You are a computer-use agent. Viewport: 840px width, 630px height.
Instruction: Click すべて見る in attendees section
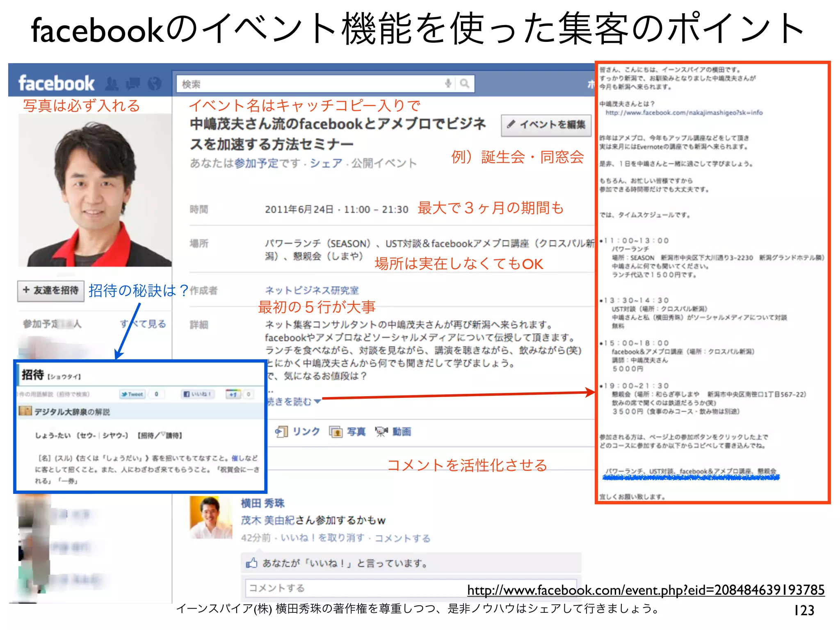143,324
